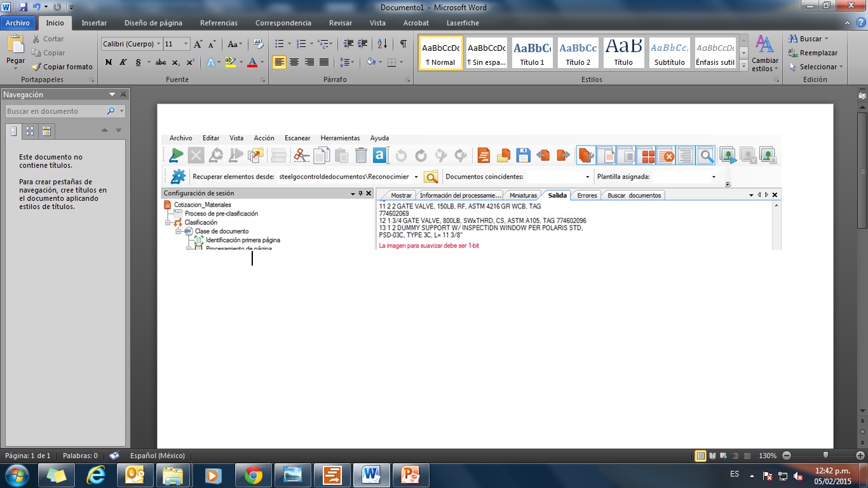The height and width of the screenshot is (488, 868).
Task: Toggle italic K formatting
Action: point(123,62)
